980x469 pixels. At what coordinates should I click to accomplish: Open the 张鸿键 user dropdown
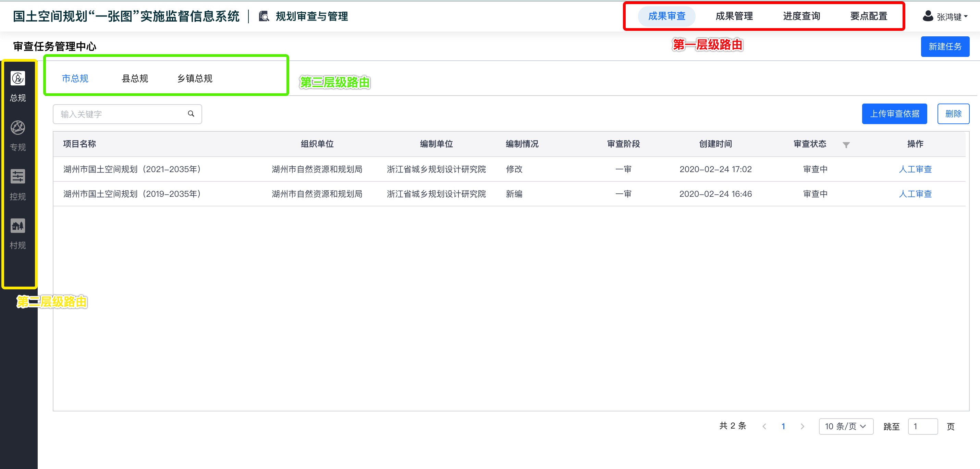[945, 16]
